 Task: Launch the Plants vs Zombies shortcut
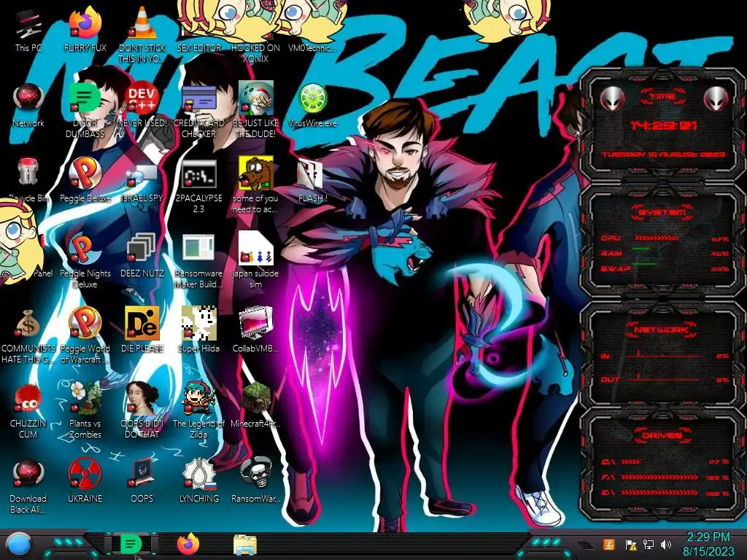click(85, 411)
